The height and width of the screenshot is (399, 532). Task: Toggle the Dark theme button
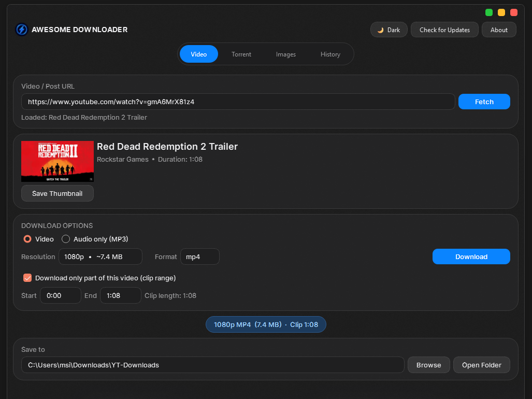[389, 30]
